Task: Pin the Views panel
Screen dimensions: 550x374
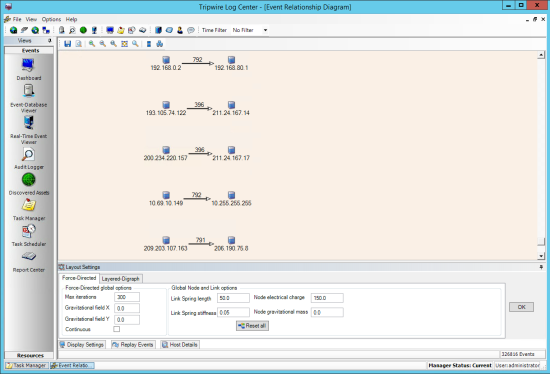Action: [49, 41]
